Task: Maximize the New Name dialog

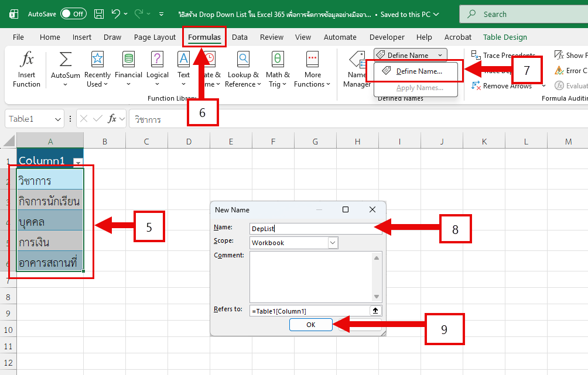Action: point(346,209)
